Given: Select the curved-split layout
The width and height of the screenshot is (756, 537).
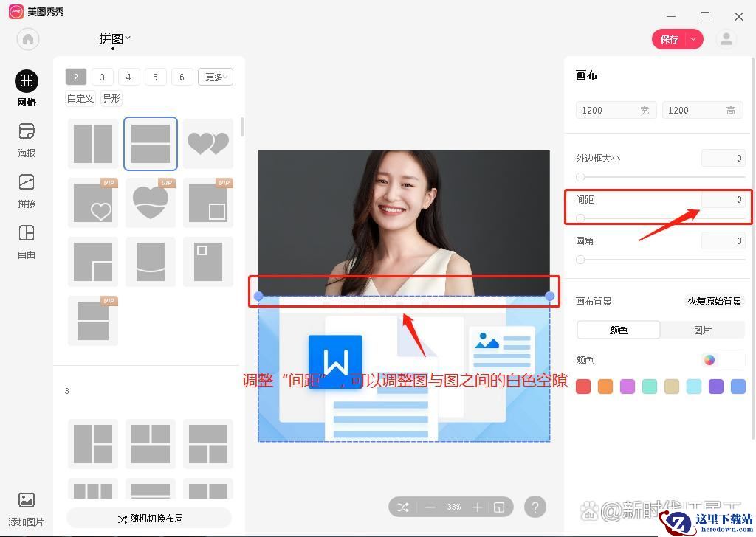Looking at the screenshot, I should coord(151,262).
